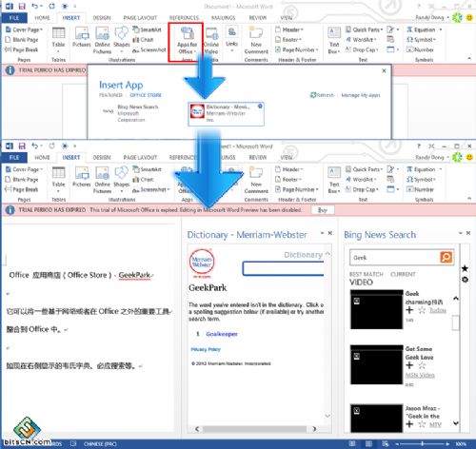The width and height of the screenshot is (476, 449).
Task: Insert a Table from the top ribbon
Action: 58,39
